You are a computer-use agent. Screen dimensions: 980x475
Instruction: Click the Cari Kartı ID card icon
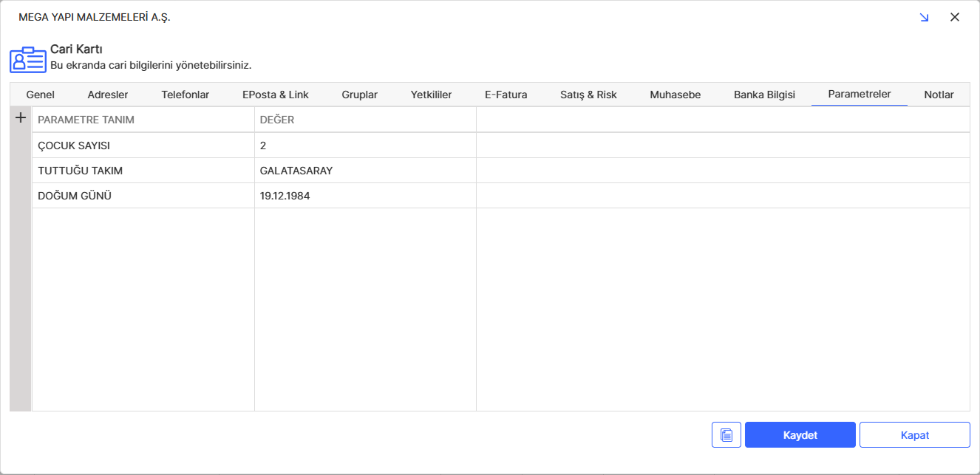[27, 59]
